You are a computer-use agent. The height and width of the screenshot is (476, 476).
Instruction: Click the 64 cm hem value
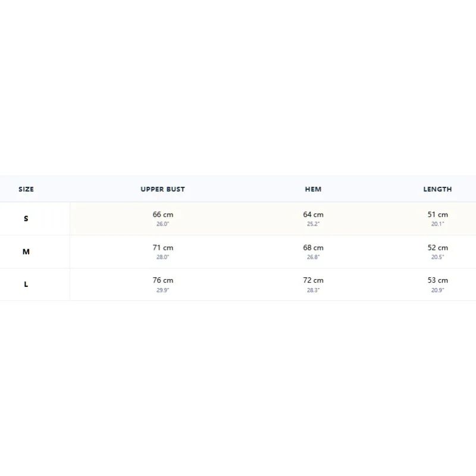(x=313, y=215)
